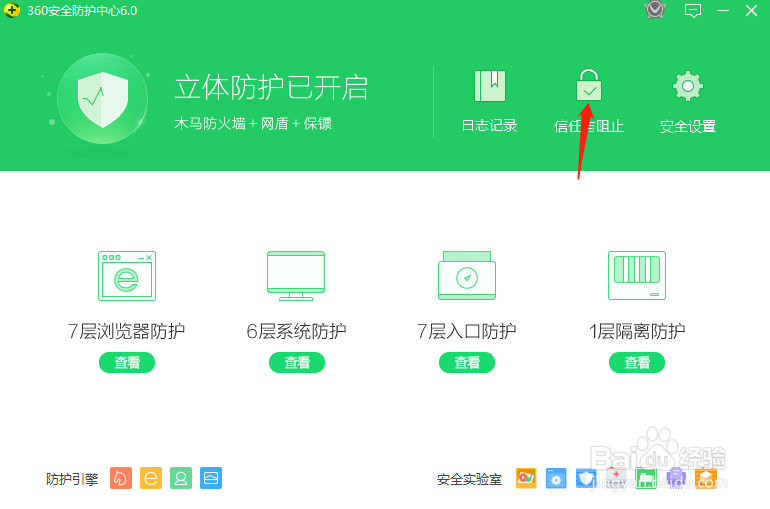Click the skin badge icon in title bar
Image resolution: width=770 pixels, height=509 pixels.
655,10
